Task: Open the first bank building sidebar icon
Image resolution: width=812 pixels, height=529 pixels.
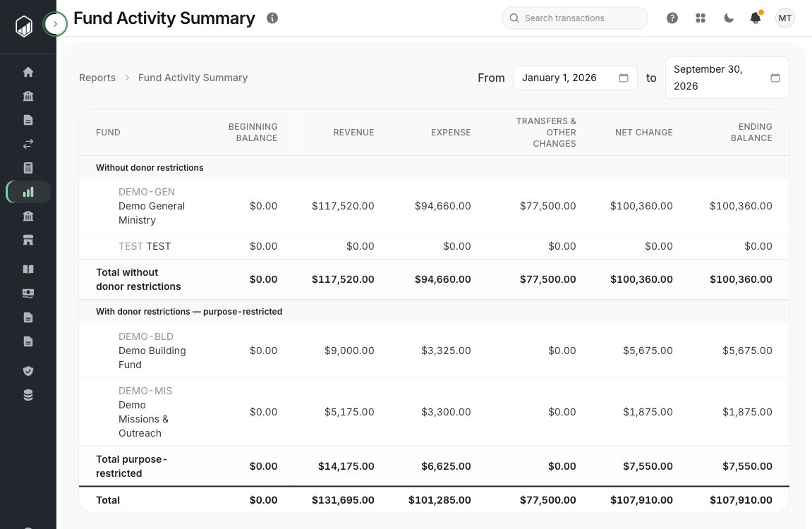Action: click(28, 96)
